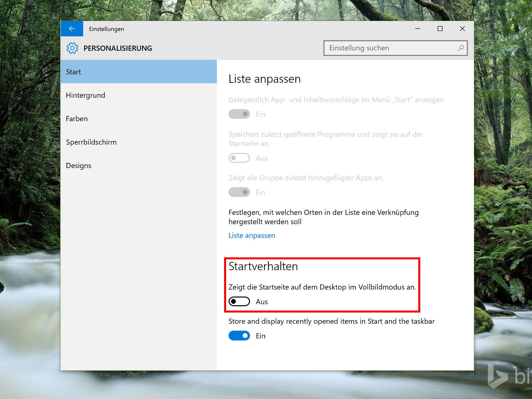Click the PERSONALISIERUNG title text
This screenshot has height=399, width=532.
tap(118, 48)
